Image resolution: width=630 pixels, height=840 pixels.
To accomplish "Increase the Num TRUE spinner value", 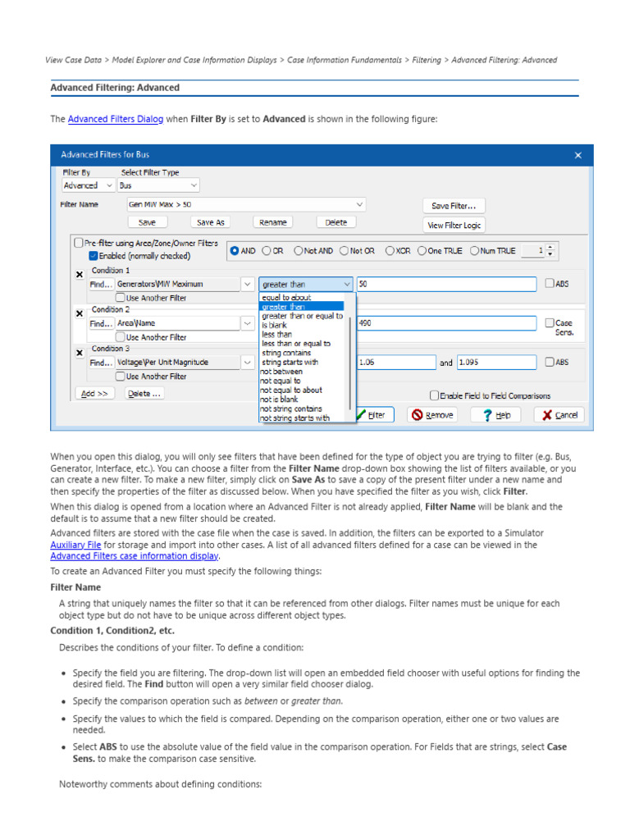I will (x=550, y=248).
